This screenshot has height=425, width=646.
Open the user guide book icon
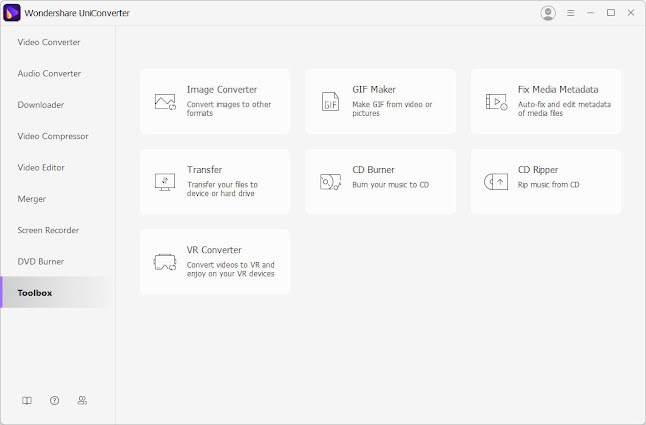(27, 401)
